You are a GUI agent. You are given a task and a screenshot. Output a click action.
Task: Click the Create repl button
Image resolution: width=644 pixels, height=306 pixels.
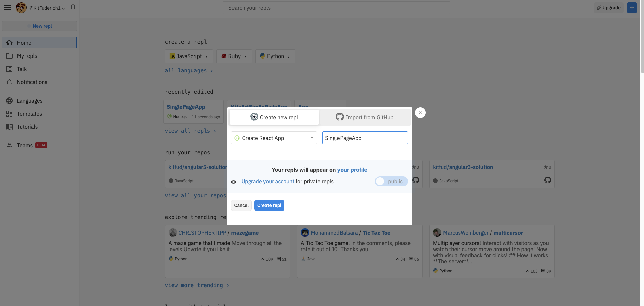269,205
